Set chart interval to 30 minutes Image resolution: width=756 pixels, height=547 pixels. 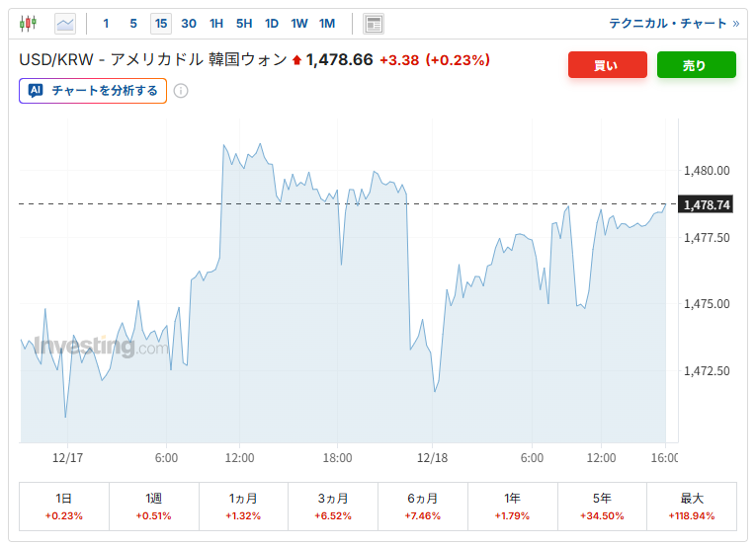(189, 23)
